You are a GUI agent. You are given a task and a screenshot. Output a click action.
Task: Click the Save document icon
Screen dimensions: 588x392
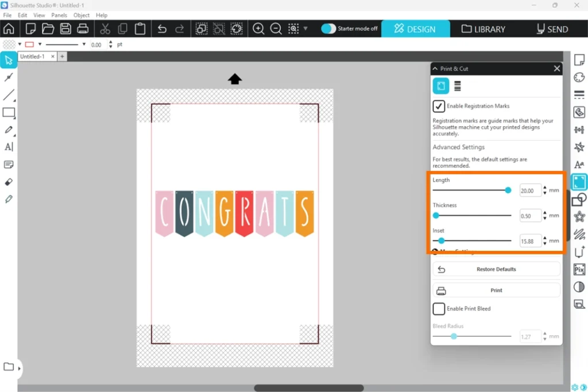(x=65, y=29)
